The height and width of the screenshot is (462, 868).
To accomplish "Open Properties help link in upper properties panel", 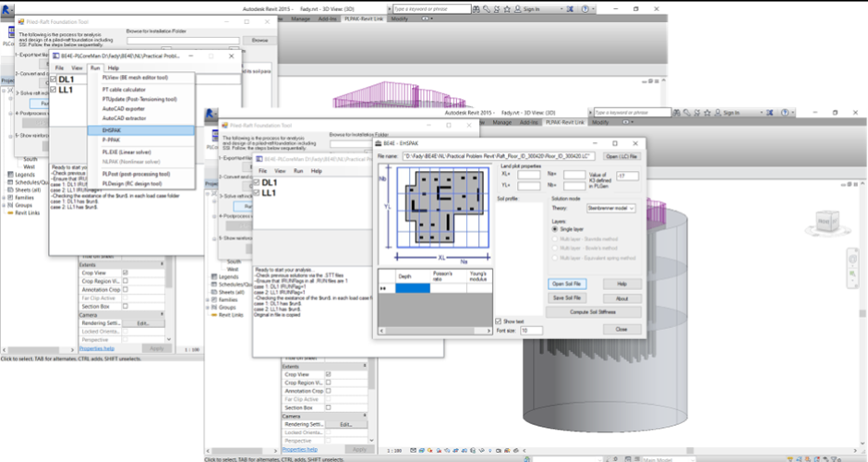I will click(97, 348).
